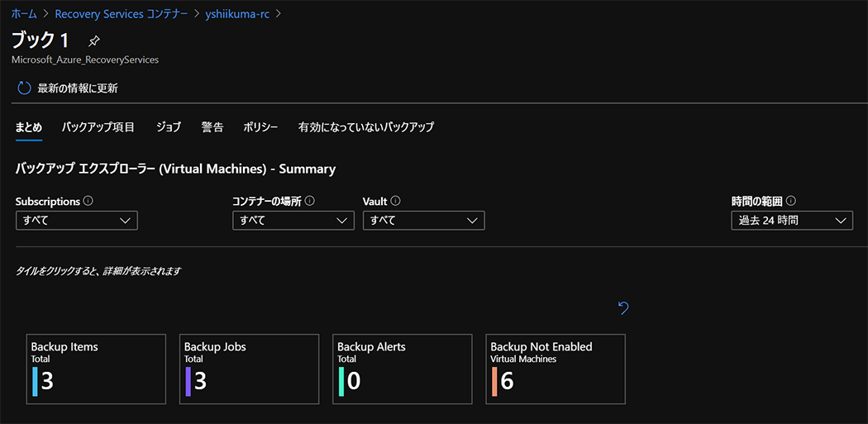Click 最新の情報に更新 button text
Viewport: 868px width, 424px height.
(x=78, y=88)
